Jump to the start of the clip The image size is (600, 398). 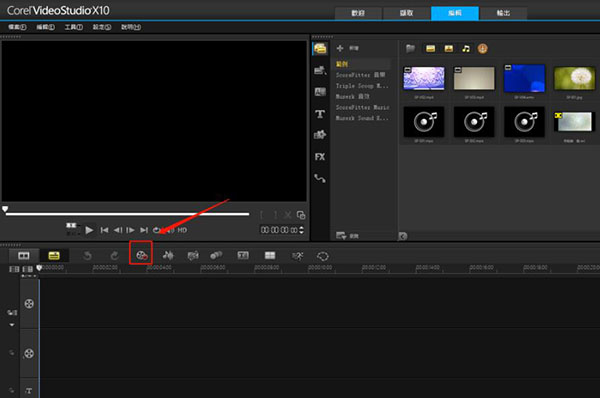[x=104, y=230]
